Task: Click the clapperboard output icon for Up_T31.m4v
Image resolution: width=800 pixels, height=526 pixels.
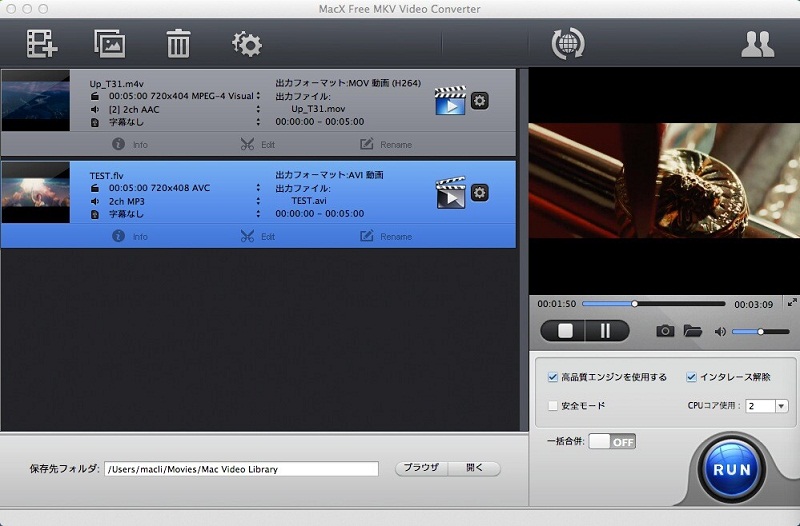Action: click(450, 101)
